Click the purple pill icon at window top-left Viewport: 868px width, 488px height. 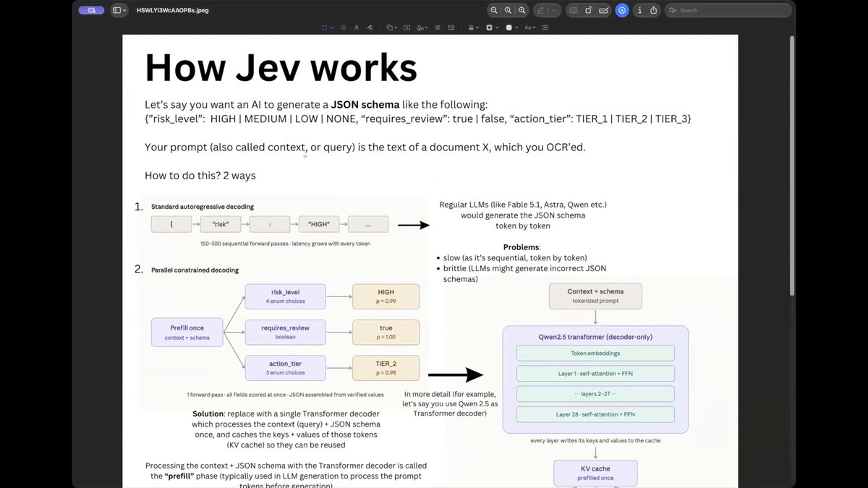[90, 10]
